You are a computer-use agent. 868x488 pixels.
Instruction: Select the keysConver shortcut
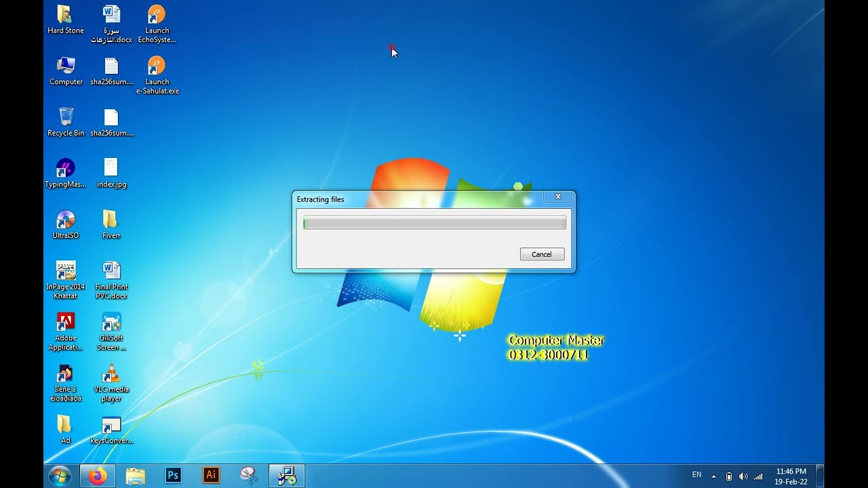tap(111, 430)
